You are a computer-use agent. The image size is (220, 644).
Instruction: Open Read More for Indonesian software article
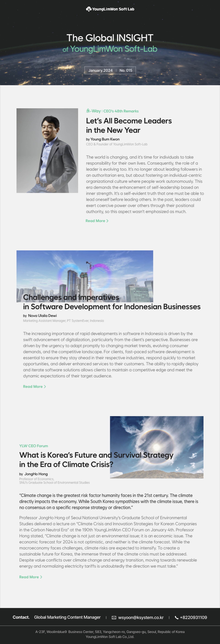pyautogui.click(x=33, y=386)
